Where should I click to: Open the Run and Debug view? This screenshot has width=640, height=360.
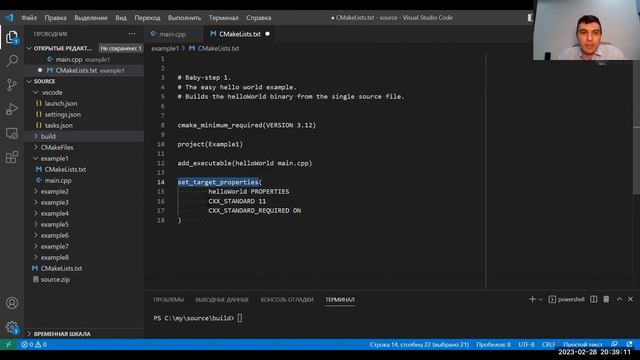tap(12, 109)
